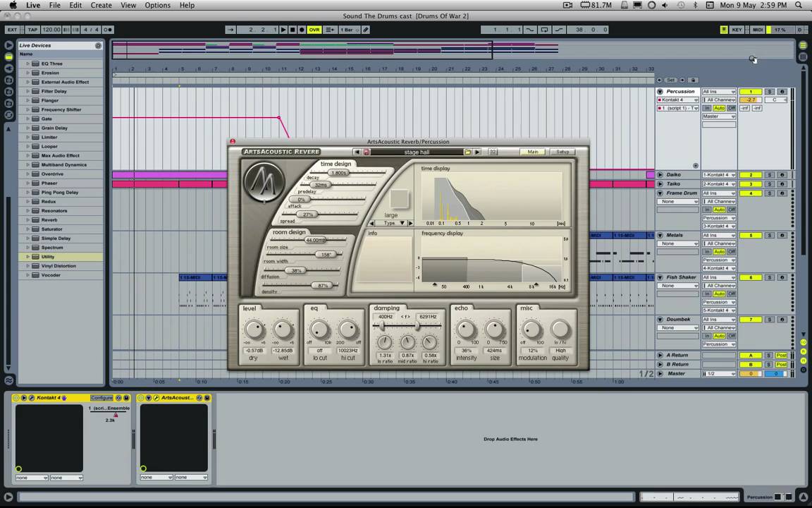Image resolution: width=812 pixels, height=508 pixels.
Task: Enable draw mode pencil icon
Action: click(x=366, y=30)
